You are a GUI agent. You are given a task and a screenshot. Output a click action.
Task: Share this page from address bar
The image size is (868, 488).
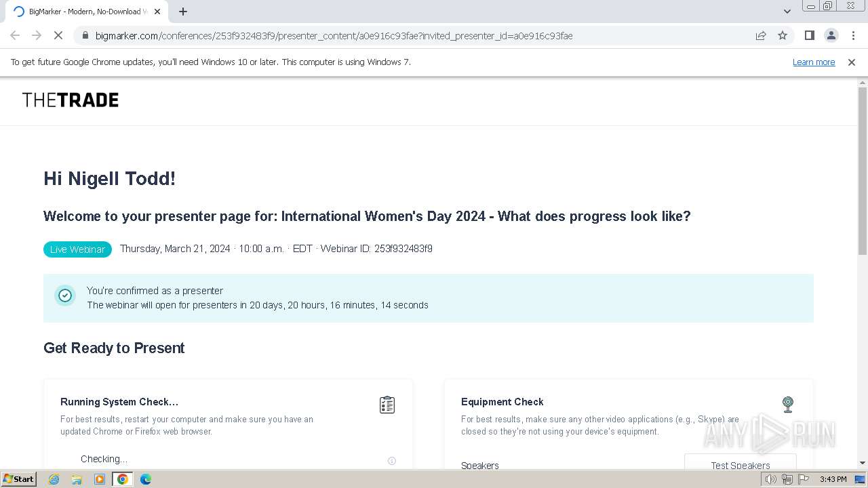pyautogui.click(x=761, y=35)
